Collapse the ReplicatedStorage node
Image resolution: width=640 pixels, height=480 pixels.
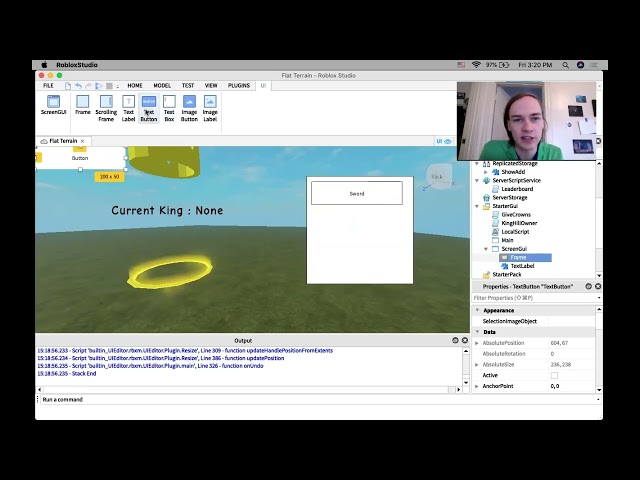coord(477,163)
